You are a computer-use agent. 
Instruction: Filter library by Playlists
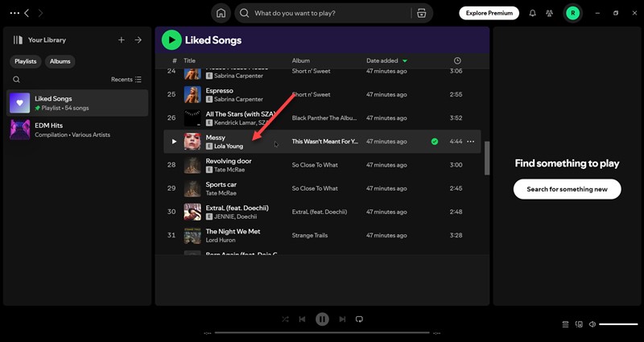pyautogui.click(x=26, y=61)
